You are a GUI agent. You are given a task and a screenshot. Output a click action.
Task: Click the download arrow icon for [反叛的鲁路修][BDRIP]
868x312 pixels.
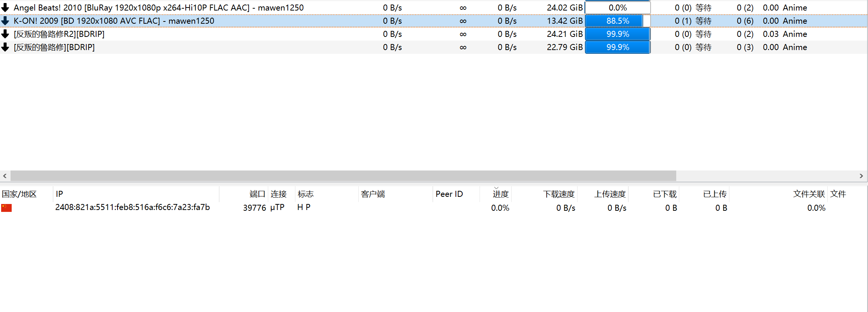5,47
